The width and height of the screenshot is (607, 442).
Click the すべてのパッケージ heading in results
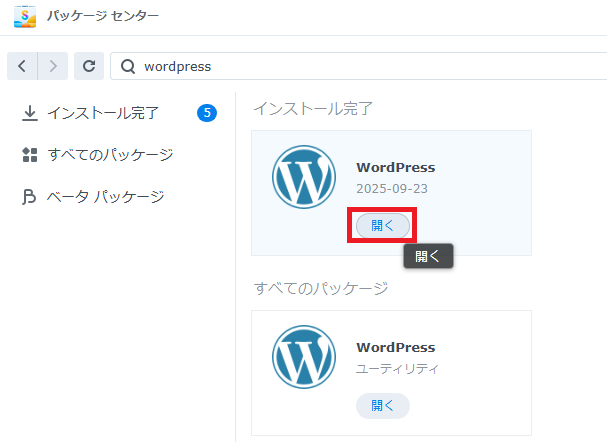pyautogui.click(x=321, y=288)
